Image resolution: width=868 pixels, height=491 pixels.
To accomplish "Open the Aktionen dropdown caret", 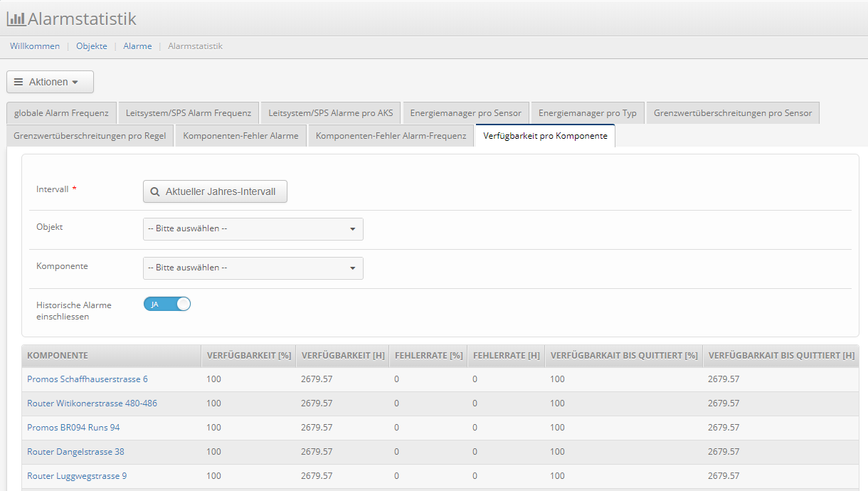I will coord(75,83).
